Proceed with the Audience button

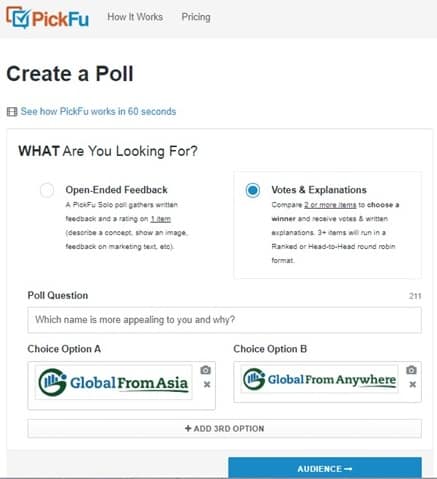325,468
